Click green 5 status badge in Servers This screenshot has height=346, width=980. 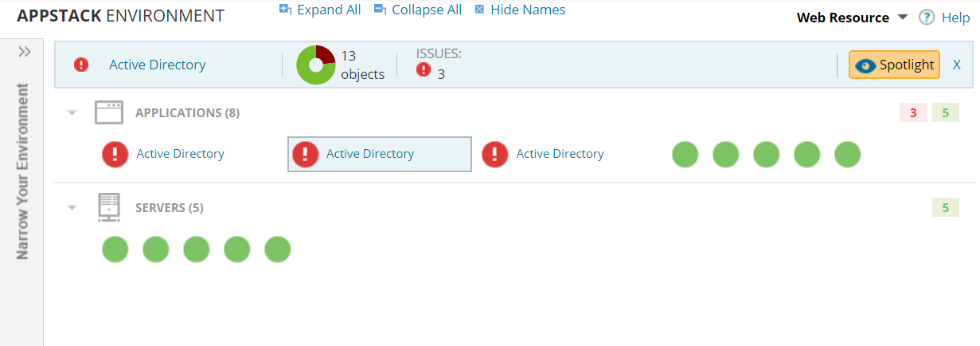[x=945, y=208]
